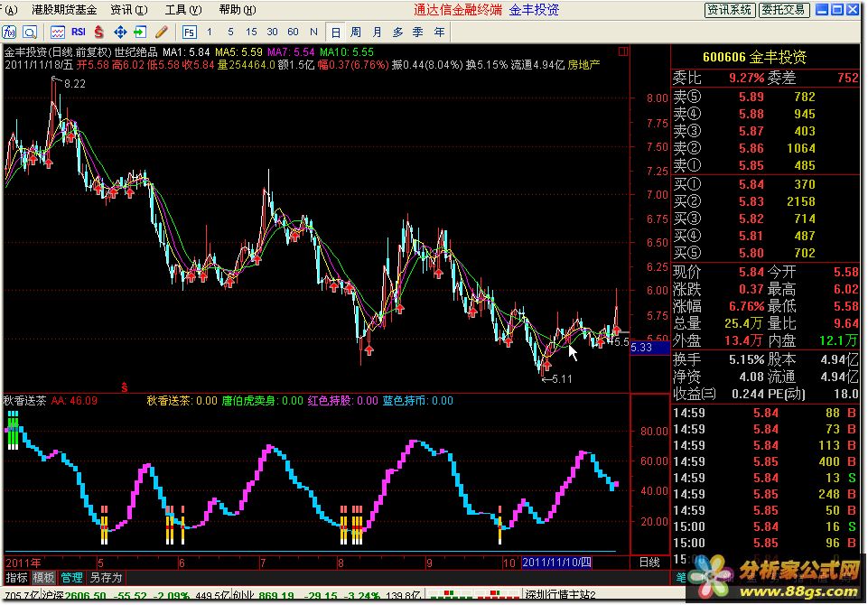868x605 pixels.
Task: Select the 季 quarterly period button
Action: point(418,33)
